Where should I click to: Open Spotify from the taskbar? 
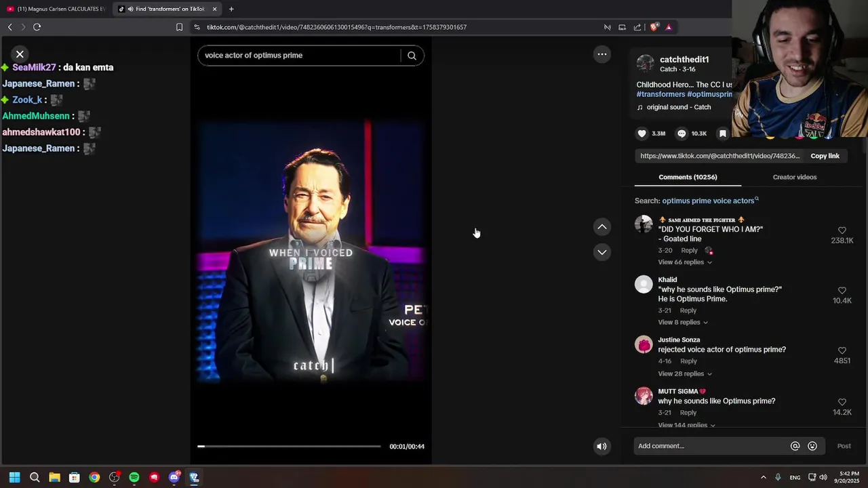(134, 477)
